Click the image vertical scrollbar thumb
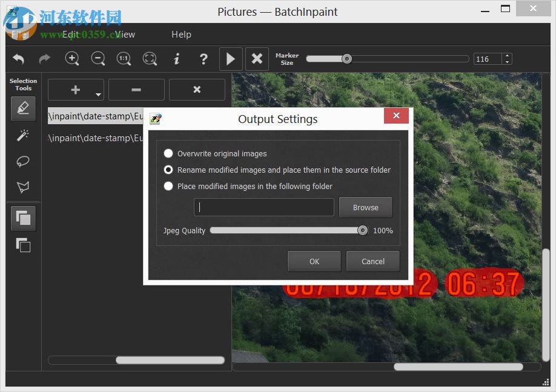556x392 pixels. [x=546, y=304]
